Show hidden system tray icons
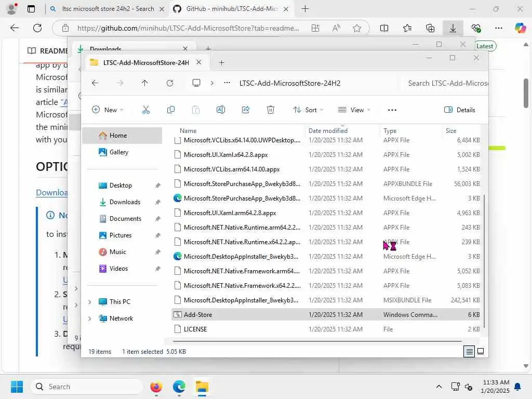The width and height of the screenshot is (532, 399). pos(438,387)
